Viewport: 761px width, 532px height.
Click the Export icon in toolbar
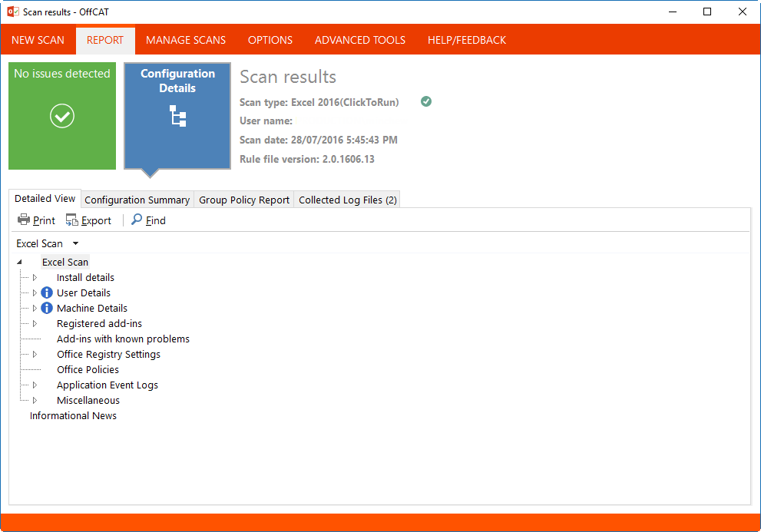[72, 220]
